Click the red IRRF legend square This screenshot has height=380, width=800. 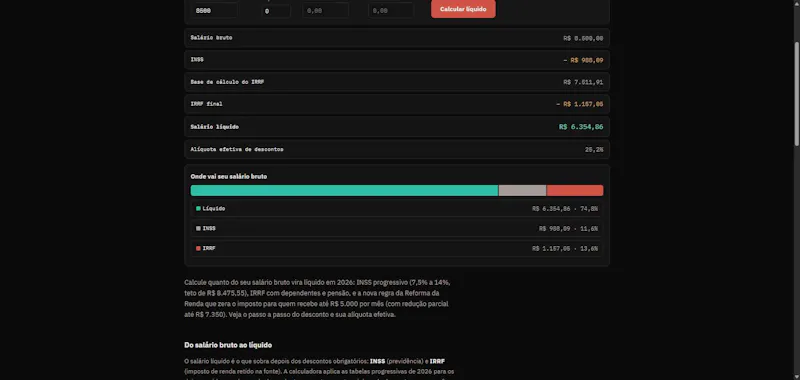[x=198, y=248]
